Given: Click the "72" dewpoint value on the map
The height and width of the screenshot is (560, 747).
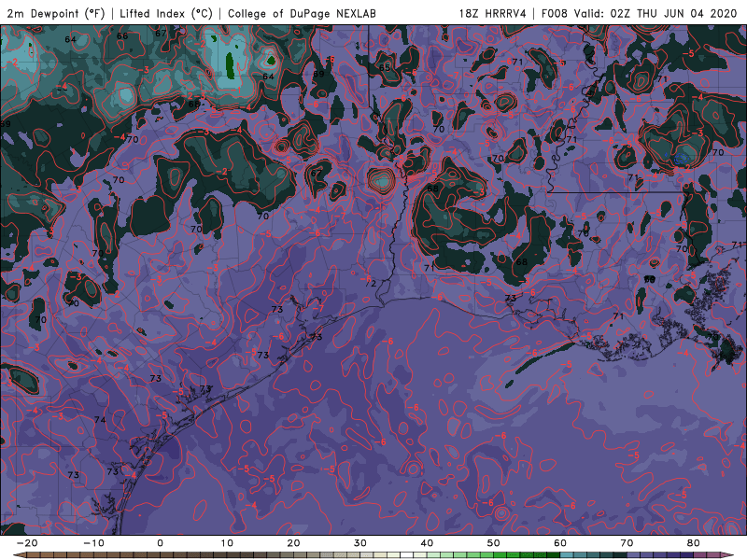Looking at the screenshot, I should [x=371, y=284].
